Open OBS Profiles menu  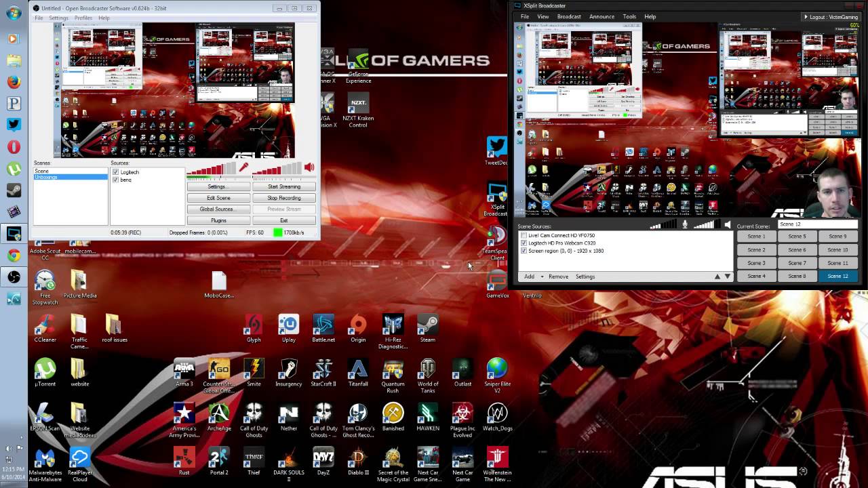83,18
